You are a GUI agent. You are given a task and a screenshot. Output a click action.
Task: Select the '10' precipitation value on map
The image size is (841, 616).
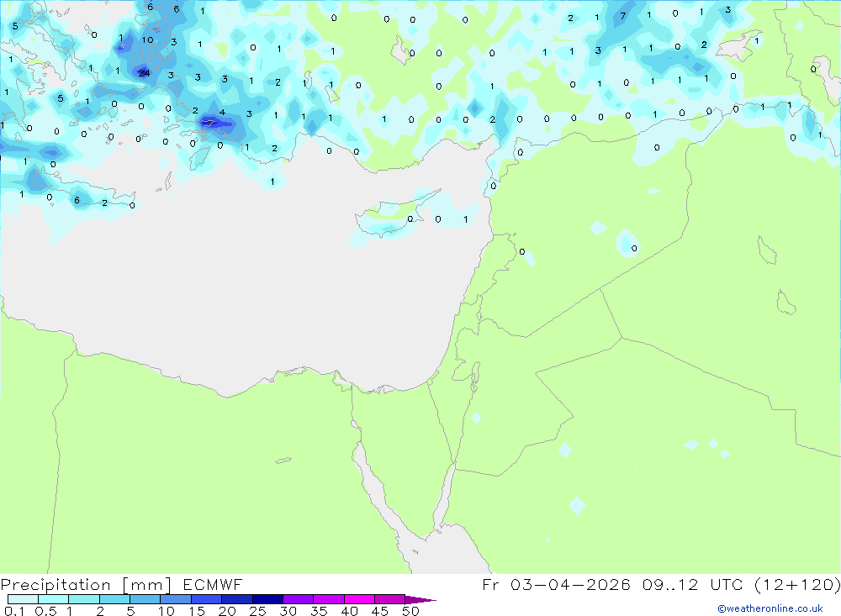147,39
